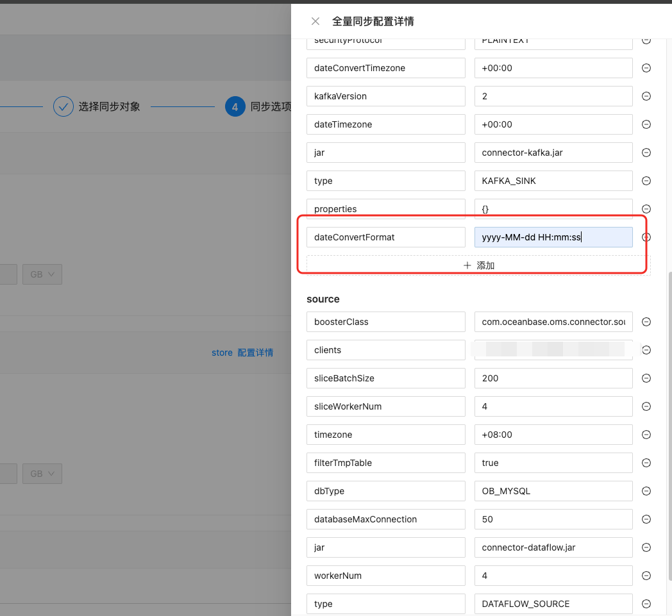This screenshot has height=616, width=672.
Task: Open the store 配置详情 link
Action: pos(242,353)
